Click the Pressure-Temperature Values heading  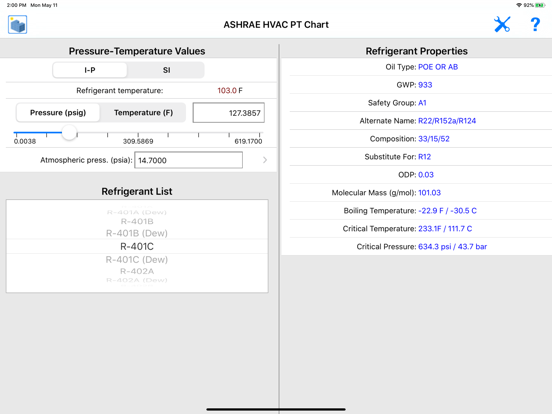[137, 51]
